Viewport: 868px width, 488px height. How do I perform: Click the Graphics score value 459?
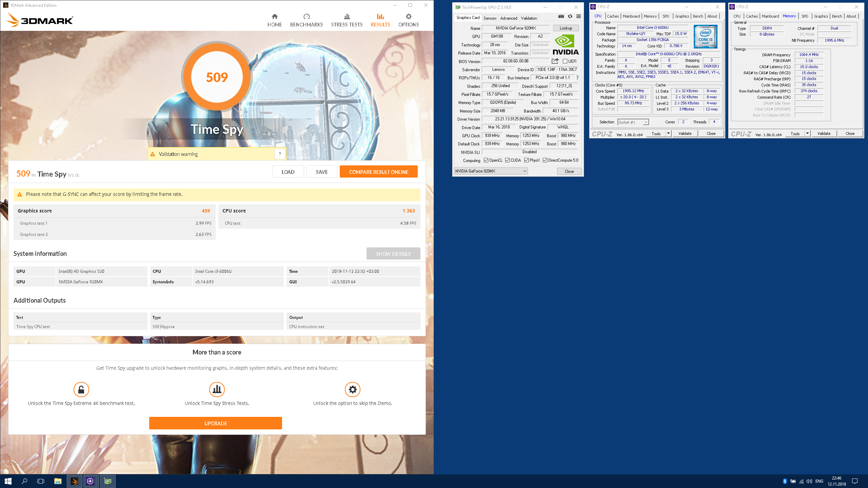tap(206, 211)
